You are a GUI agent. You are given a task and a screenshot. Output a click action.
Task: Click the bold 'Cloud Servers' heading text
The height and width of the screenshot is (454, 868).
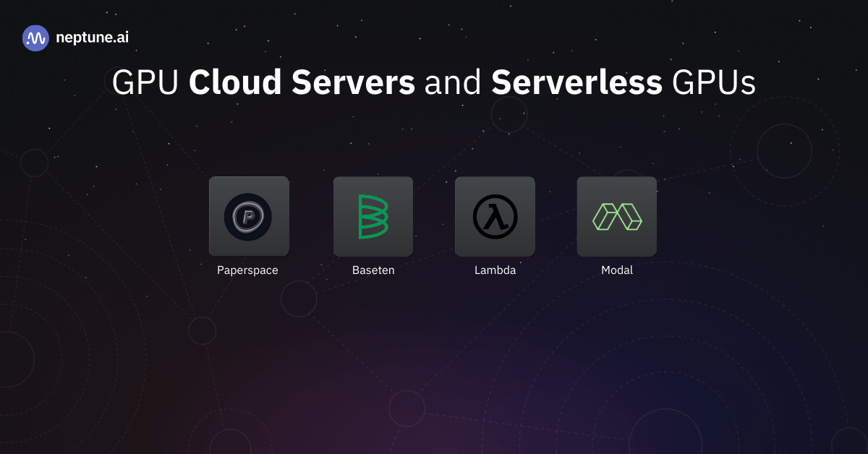point(302,82)
